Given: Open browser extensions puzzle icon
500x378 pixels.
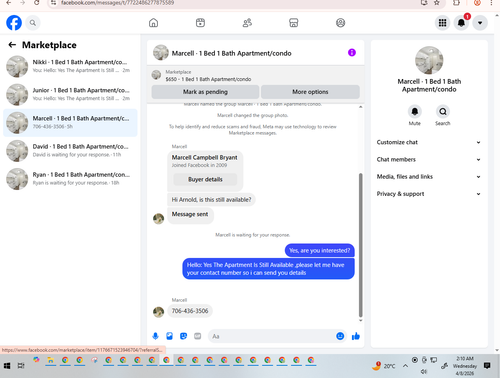Looking at the screenshot, I should 456,3.
